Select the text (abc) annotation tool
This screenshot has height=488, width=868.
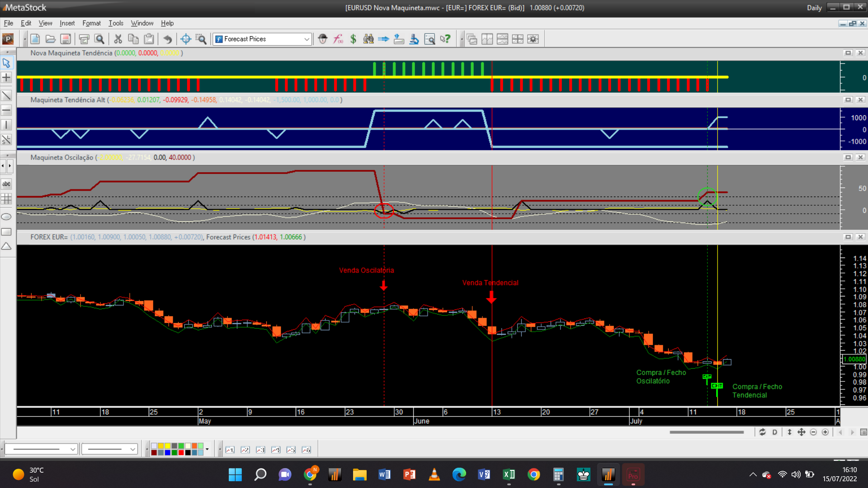click(6, 184)
